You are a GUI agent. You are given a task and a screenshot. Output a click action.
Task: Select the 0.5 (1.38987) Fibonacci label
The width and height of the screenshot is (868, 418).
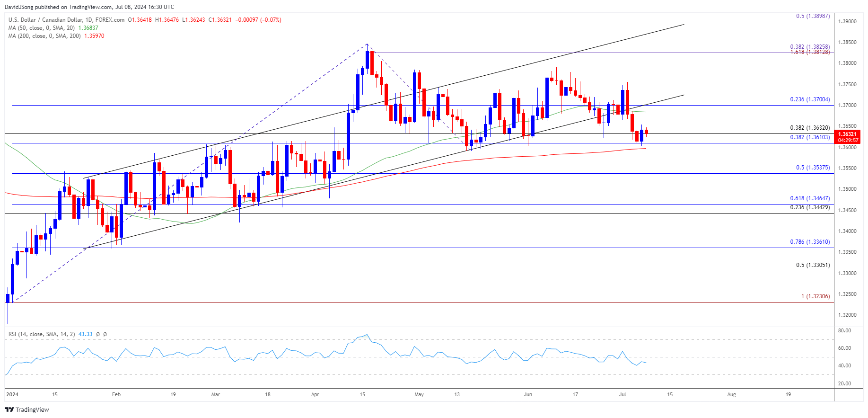click(x=813, y=16)
